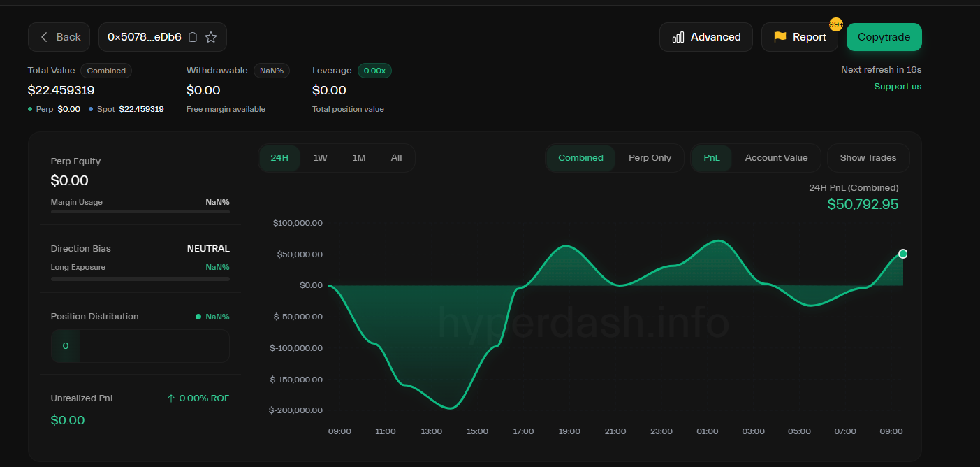This screenshot has width=980, height=467.
Task: Click the bar chart icon in Advanced
Action: pyautogui.click(x=678, y=37)
